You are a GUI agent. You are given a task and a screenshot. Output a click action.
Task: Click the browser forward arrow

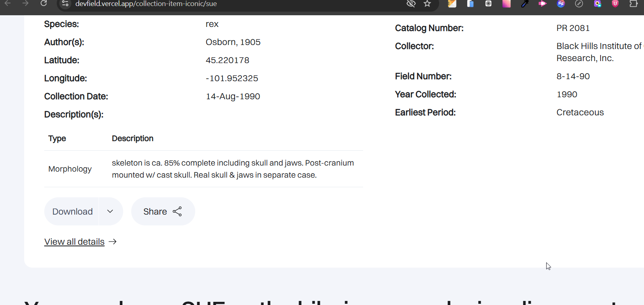26,4
